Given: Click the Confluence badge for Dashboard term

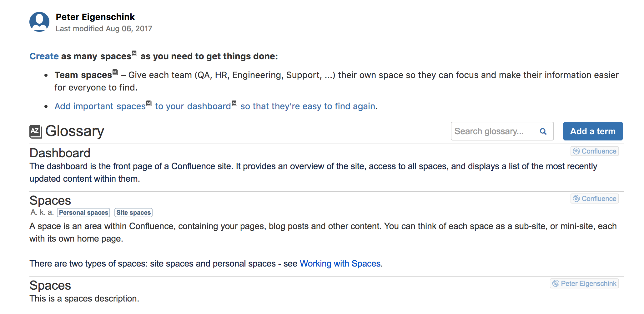Looking at the screenshot, I should pyautogui.click(x=595, y=151).
